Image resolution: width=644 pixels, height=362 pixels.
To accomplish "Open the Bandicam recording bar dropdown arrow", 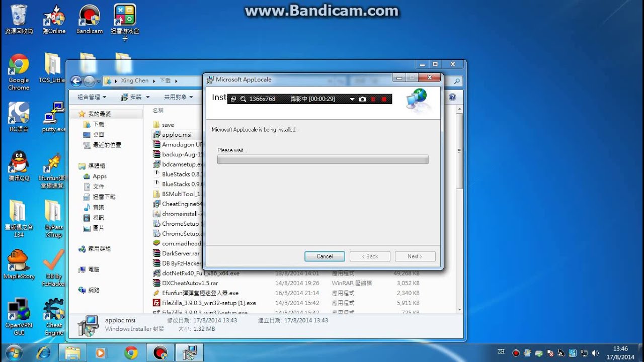I will [352, 99].
